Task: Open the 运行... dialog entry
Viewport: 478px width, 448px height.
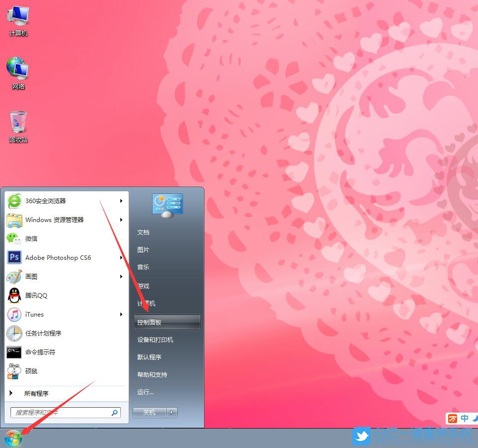Action: pyautogui.click(x=145, y=392)
